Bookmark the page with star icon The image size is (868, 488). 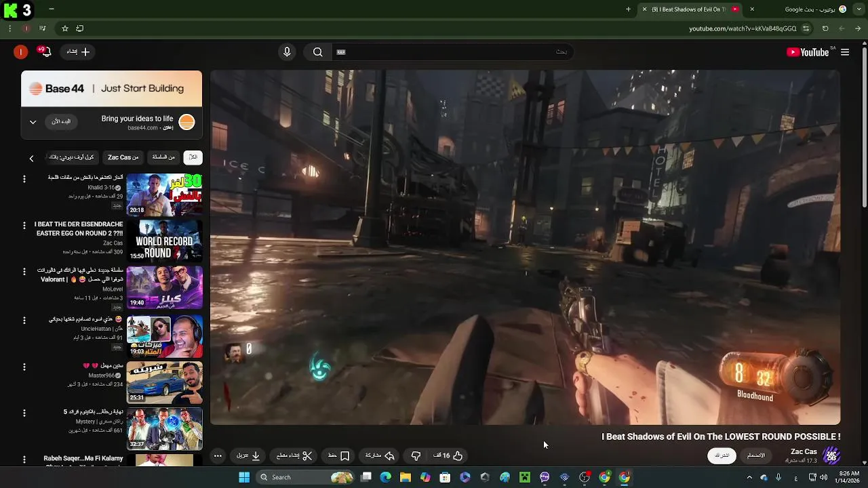65,28
